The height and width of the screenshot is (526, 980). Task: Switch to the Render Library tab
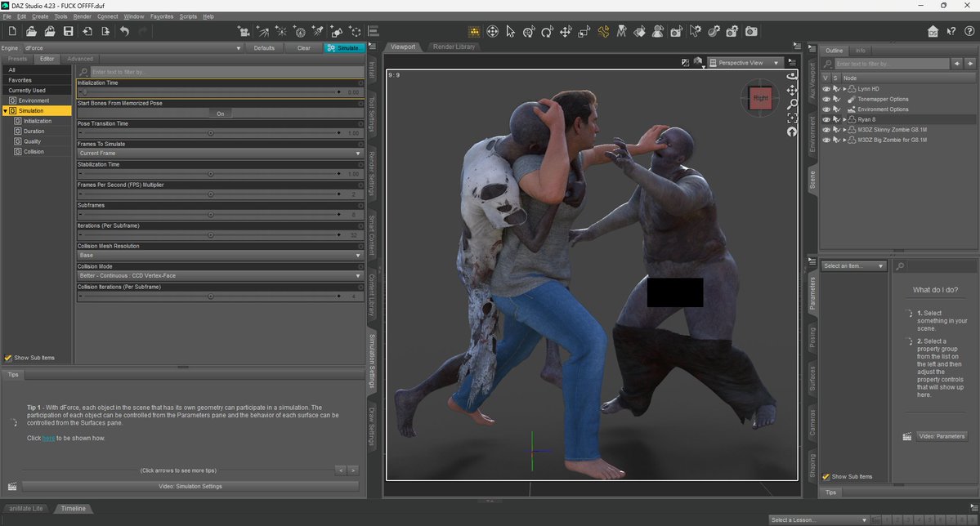click(x=454, y=47)
